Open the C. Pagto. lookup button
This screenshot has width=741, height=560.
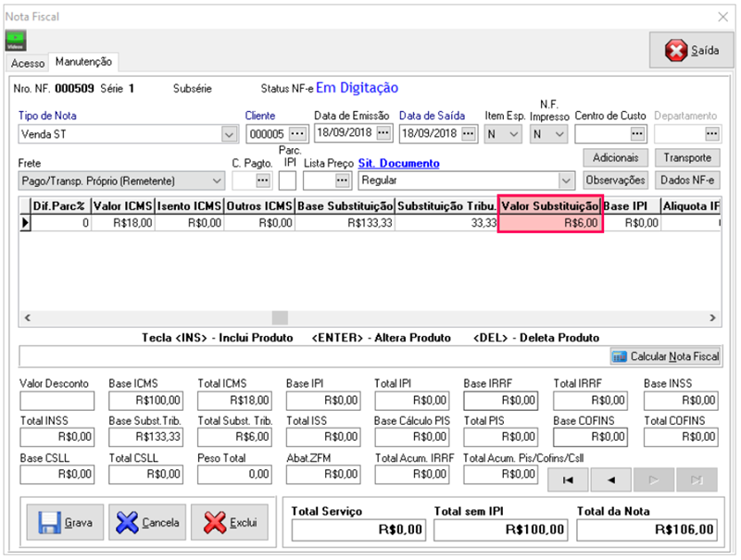[263, 180]
